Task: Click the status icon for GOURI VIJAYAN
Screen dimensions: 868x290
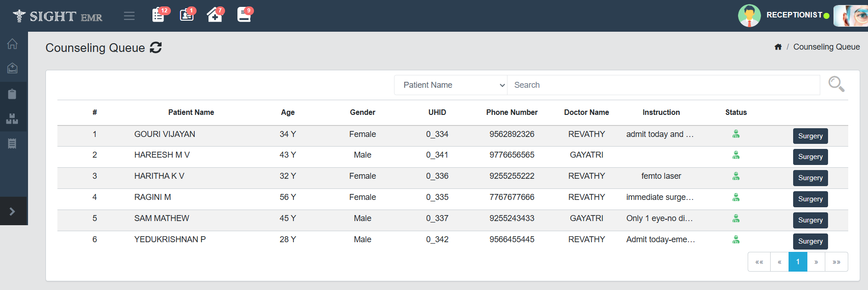Action: (x=736, y=134)
